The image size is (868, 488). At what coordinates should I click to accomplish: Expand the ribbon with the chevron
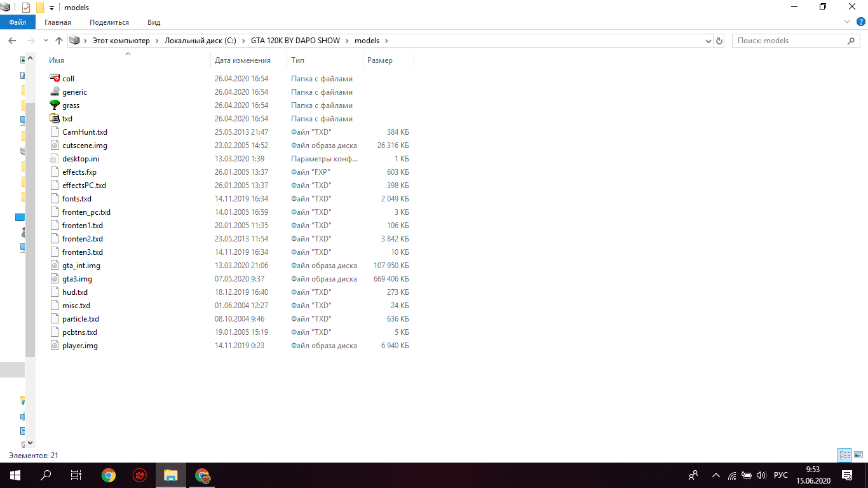[846, 22]
